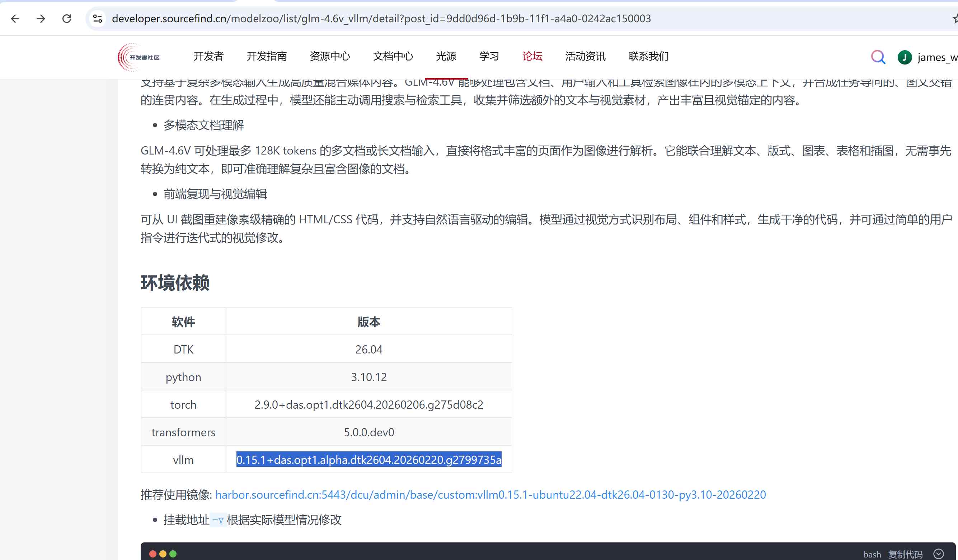Screen dimensions: 958x560
Task: Click the vllm row label
Action: click(x=183, y=460)
